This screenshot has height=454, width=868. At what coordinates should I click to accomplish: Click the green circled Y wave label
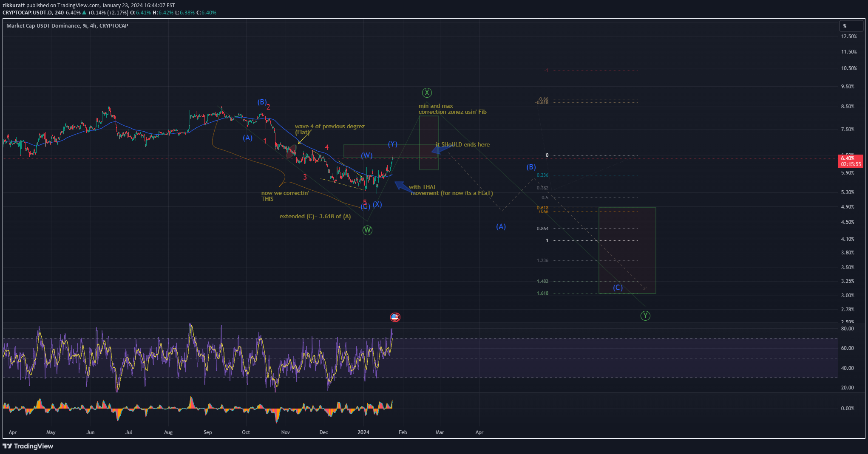click(x=645, y=316)
